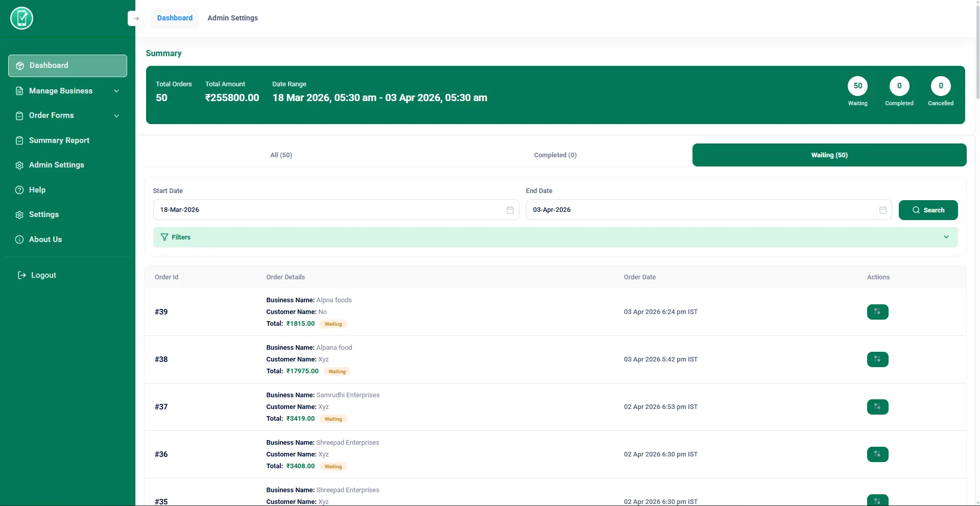Click the Help question mark icon
The height and width of the screenshot is (506, 980).
[x=19, y=190]
